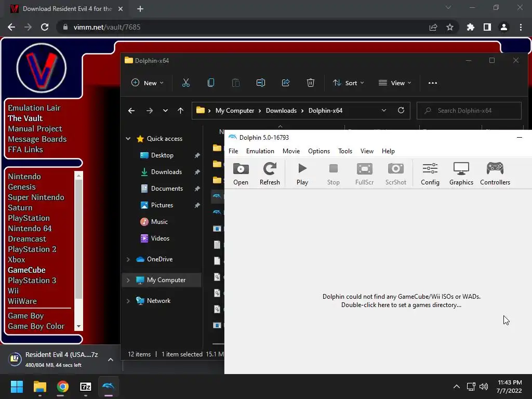Image resolution: width=532 pixels, height=399 pixels.
Task: Expand the OneDrive tree node
Action: (x=128, y=259)
